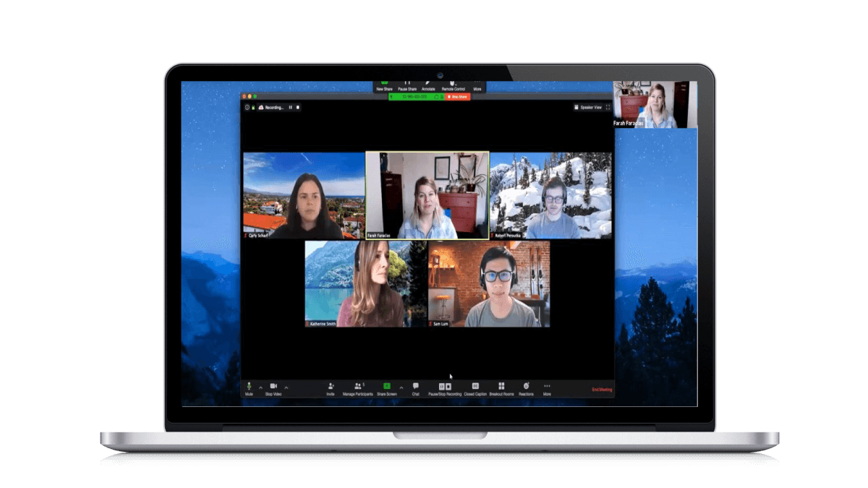The width and height of the screenshot is (868, 488).
Task: Mute the microphone
Action: point(249,387)
